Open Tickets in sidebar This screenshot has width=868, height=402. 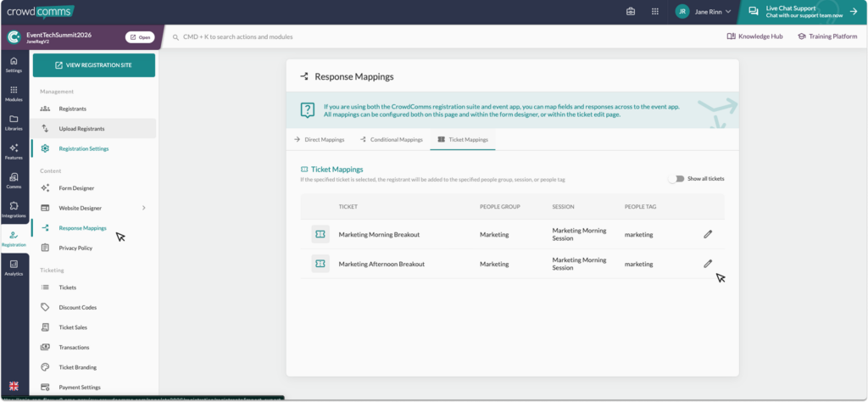pyautogui.click(x=94, y=288)
